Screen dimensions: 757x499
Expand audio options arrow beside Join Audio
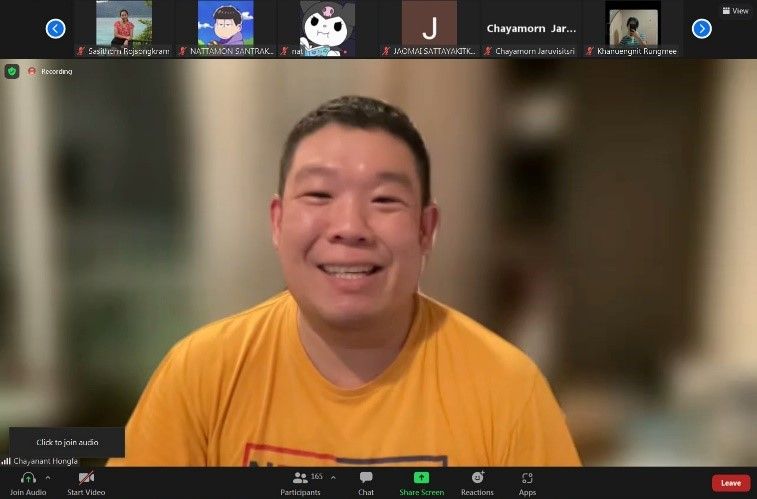coord(48,477)
